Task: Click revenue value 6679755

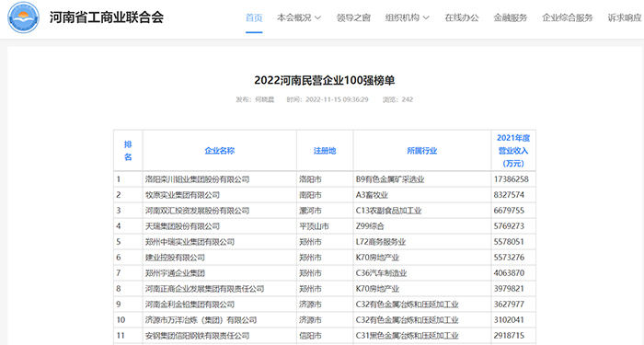Action: click(509, 211)
